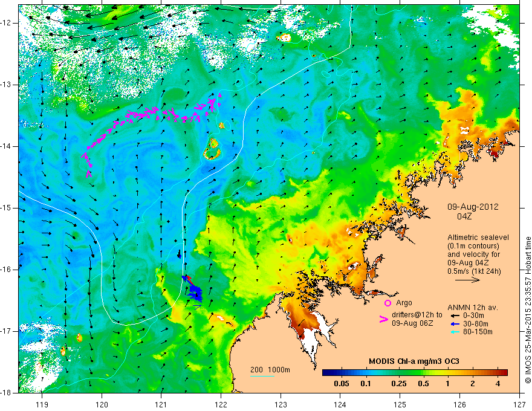
Task: Click the '(0.1m contours)' text
Action: [474, 246]
